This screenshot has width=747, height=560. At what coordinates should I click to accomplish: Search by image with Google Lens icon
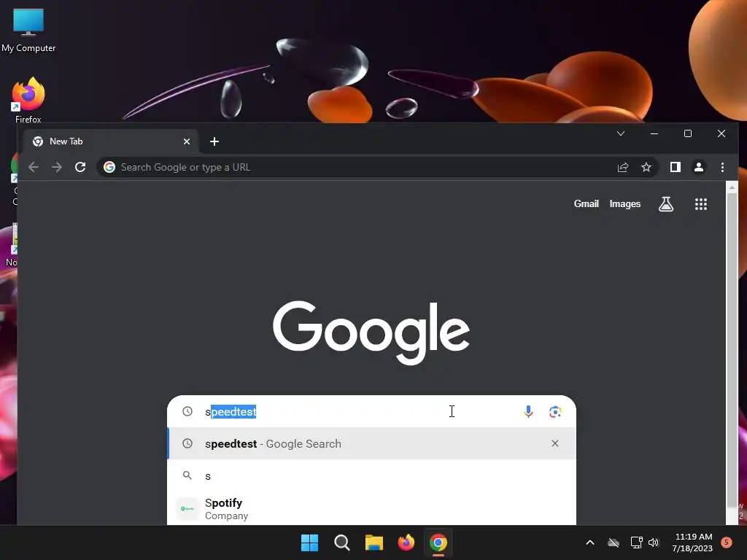point(555,411)
